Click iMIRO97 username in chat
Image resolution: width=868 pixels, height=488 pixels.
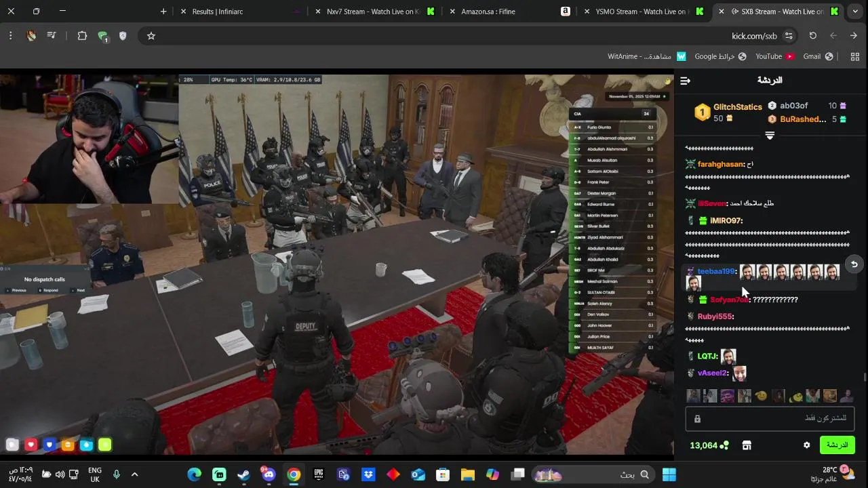(x=726, y=220)
